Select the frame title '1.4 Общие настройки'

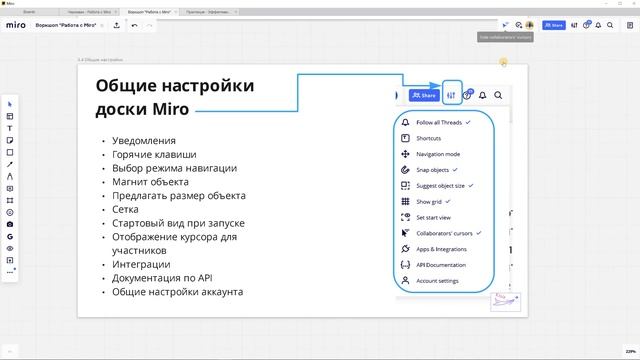tap(100, 60)
